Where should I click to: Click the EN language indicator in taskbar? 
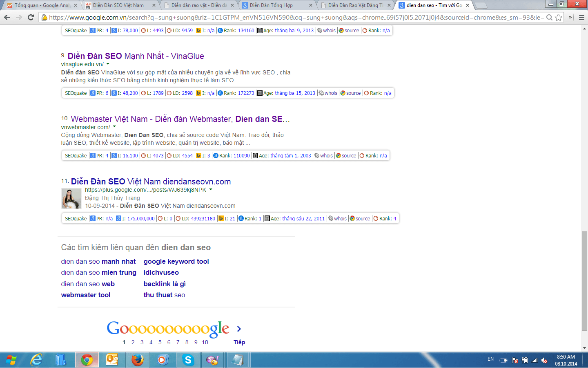pyautogui.click(x=490, y=359)
